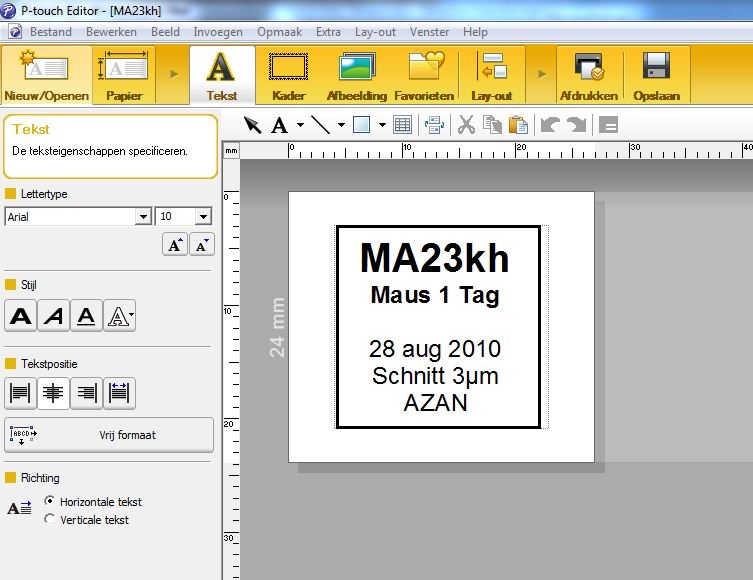This screenshot has width=753, height=580.
Task: Click the undo arrow icon
Action: (x=550, y=125)
